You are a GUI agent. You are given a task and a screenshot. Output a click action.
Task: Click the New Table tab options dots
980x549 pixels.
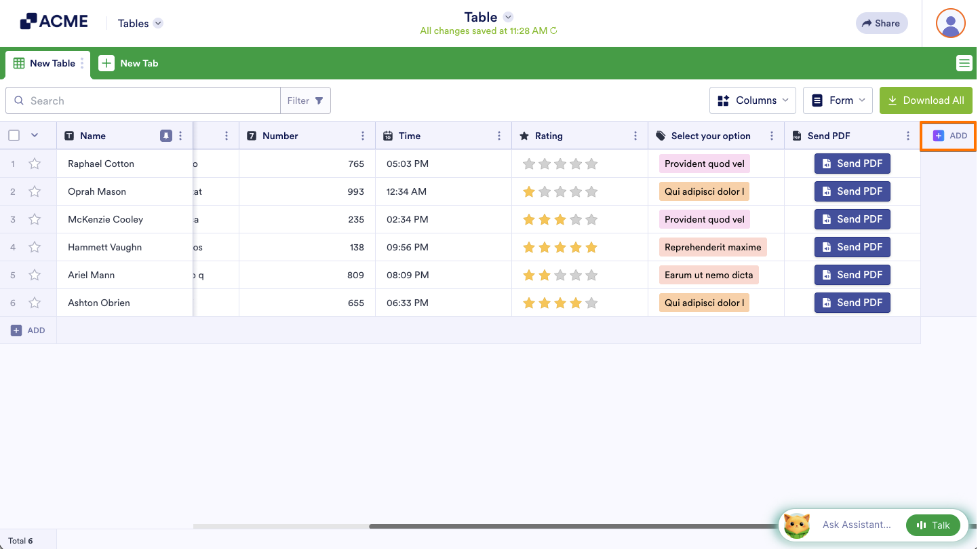[83, 63]
